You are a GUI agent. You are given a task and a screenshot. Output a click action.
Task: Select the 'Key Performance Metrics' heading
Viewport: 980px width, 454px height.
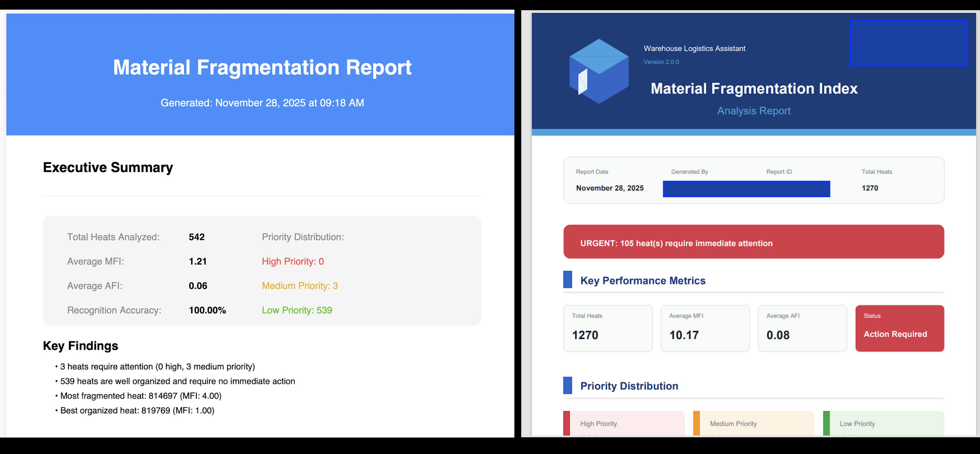coord(643,281)
